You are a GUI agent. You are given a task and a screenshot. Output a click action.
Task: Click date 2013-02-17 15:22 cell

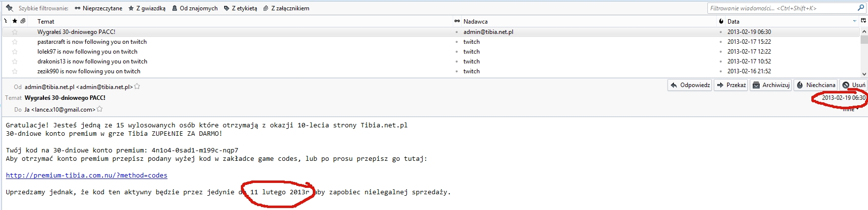[x=749, y=42]
